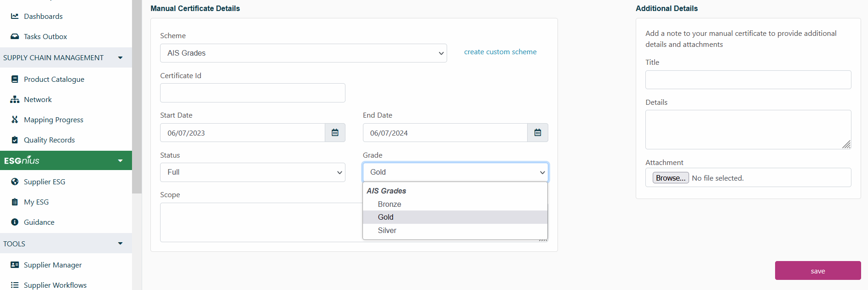Click the sidebar vertical scrollbar
This screenshot has width=868, height=290.
click(137, 97)
